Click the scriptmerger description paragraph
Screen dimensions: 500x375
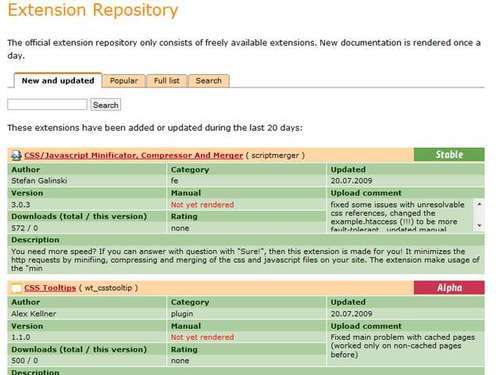click(245, 260)
